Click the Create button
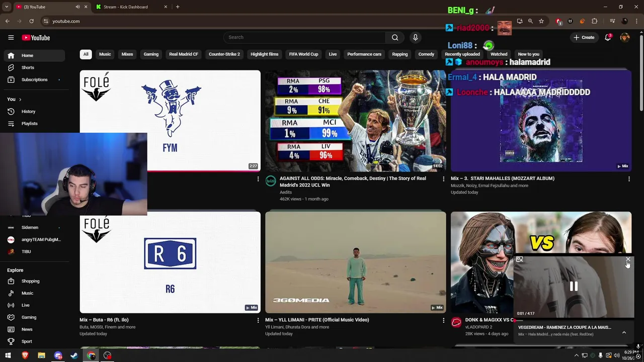644x362 pixels. click(x=584, y=37)
